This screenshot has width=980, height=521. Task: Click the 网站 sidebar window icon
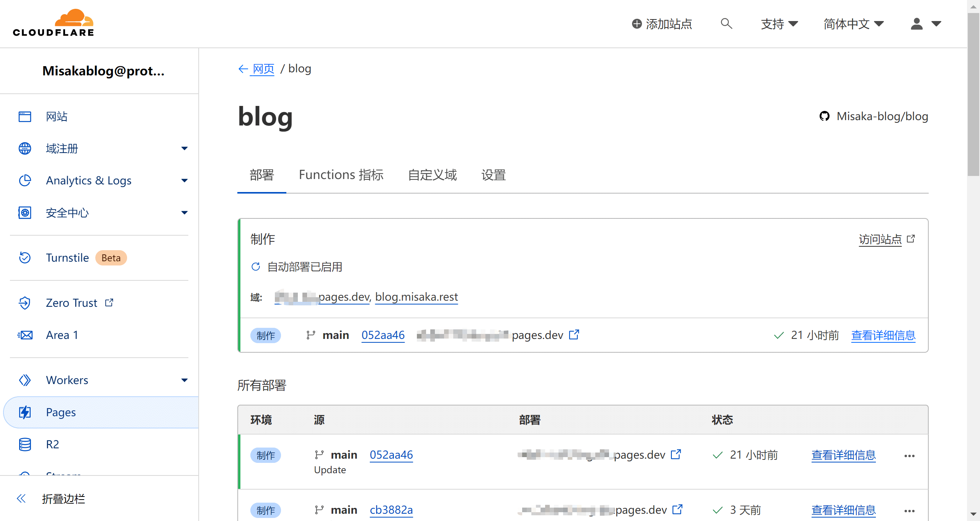(25, 116)
